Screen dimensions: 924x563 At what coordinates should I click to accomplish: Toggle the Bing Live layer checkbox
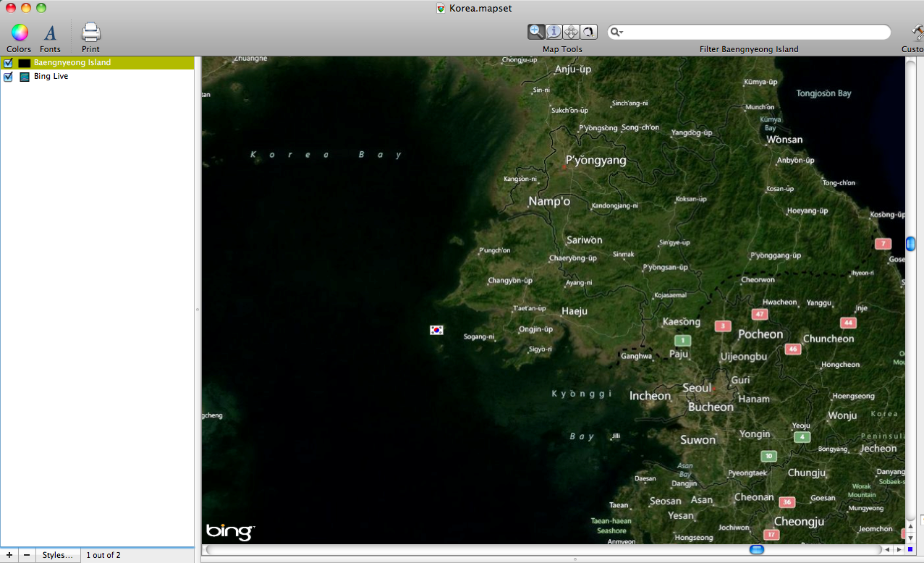coord(9,76)
